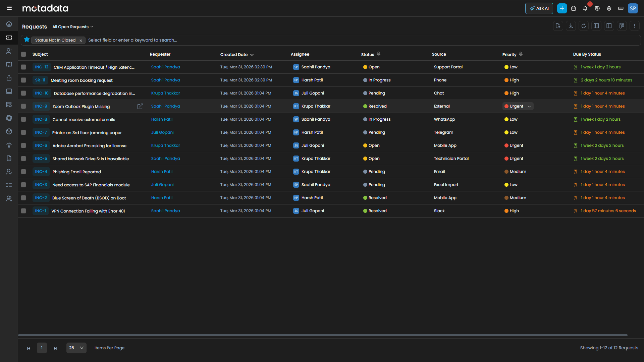Select the light bulb Solutions icon in sidebar
The width and height of the screenshot is (644, 362).
pos(9,145)
